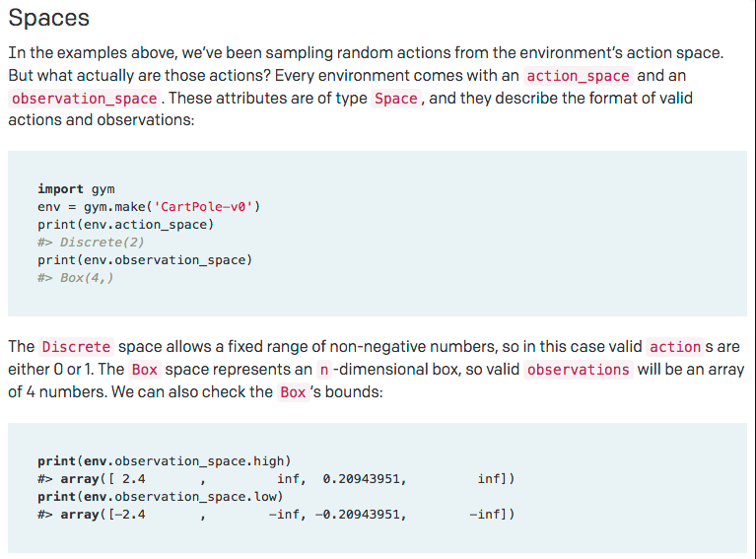Click the action_space inline code in first paragraph

point(579,75)
